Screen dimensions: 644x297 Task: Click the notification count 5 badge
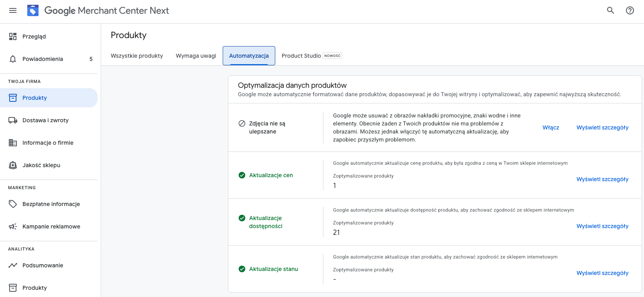(91, 59)
